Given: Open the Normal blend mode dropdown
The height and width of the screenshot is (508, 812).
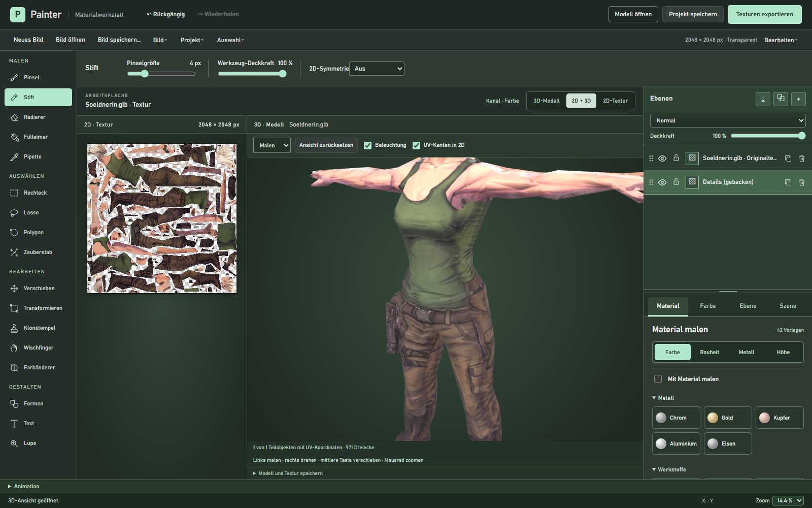Looking at the screenshot, I should [x=728, y=120].
